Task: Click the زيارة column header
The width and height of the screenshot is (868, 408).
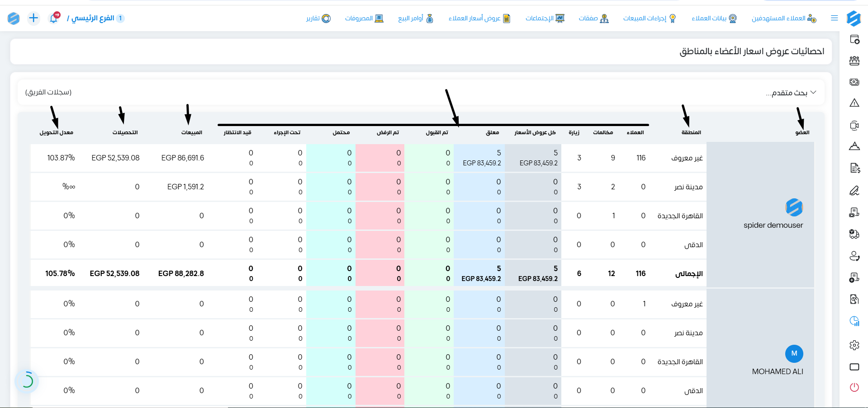Action: 574,132
